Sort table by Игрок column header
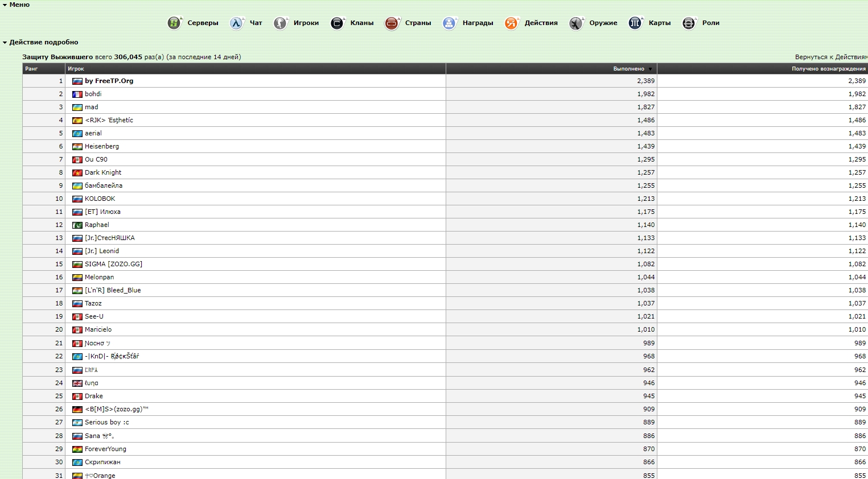The image size is (868, 479). (76, 69)
